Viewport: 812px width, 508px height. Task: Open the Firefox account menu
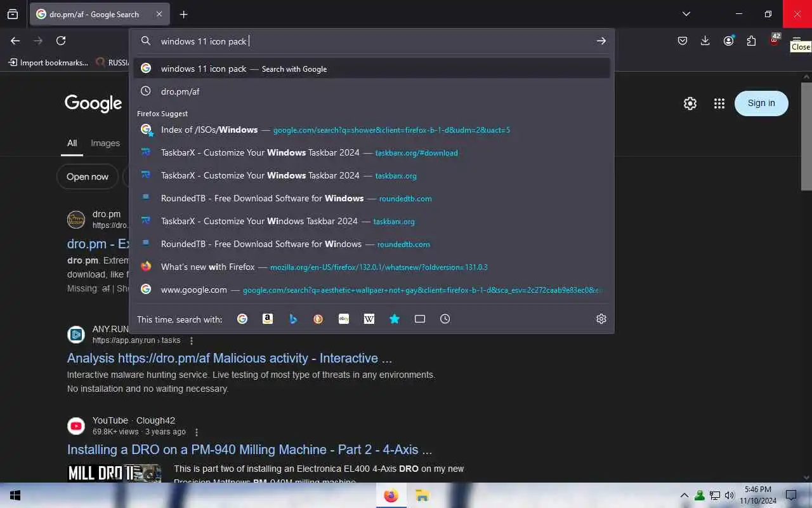(x=728, y=41)
